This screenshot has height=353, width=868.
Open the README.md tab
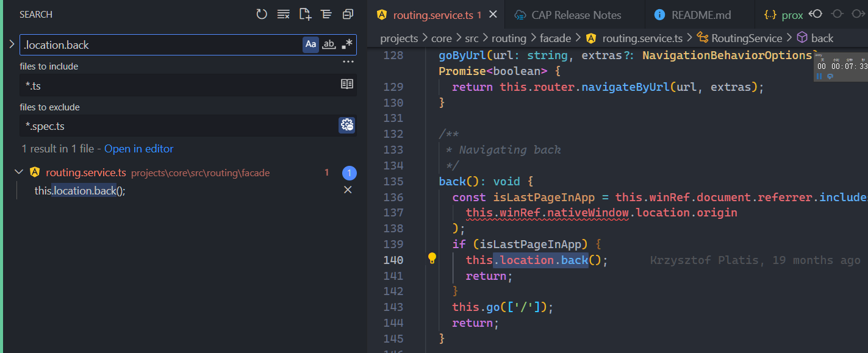click(x=701, y=15)
